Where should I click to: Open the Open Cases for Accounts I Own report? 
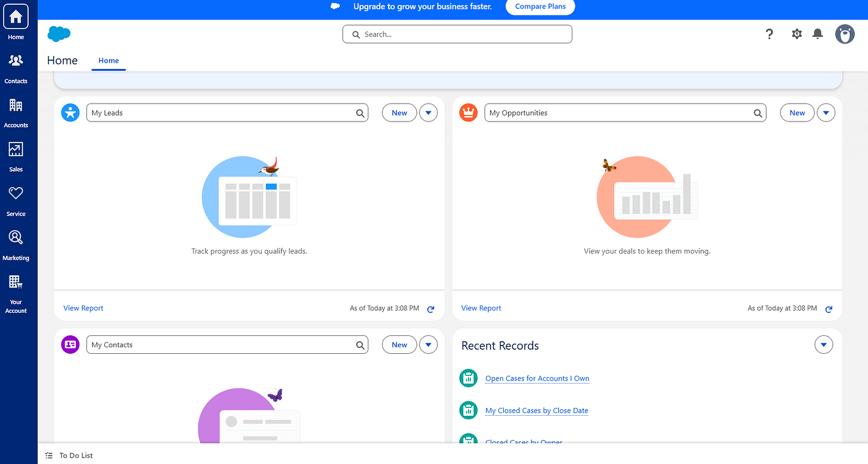537,378
